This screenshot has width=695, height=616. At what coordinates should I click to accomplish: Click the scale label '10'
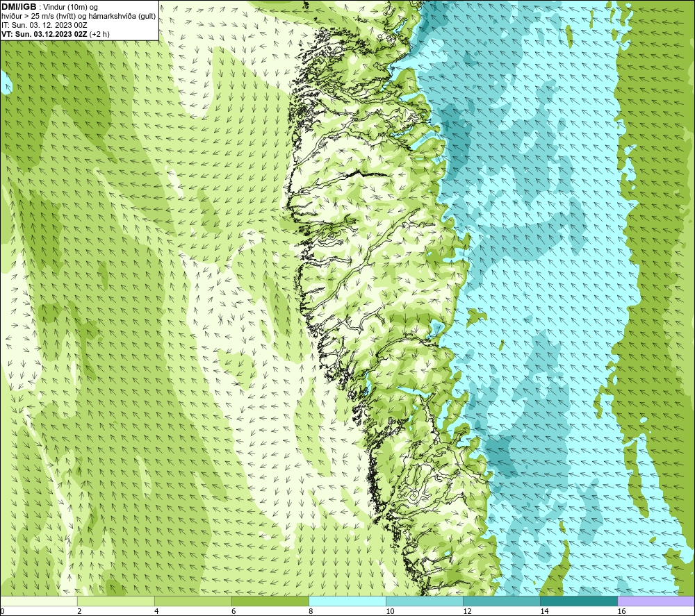click(x=390, y=611)
